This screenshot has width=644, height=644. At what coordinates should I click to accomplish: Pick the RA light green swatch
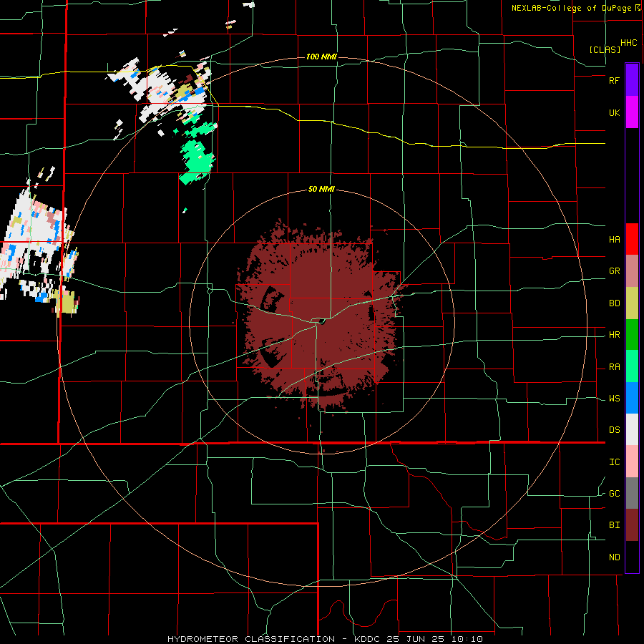pos(632,366)
